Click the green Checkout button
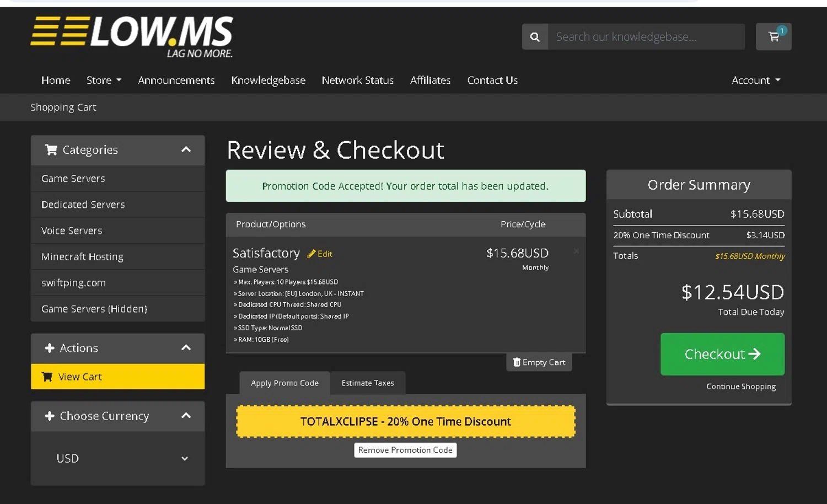This screenshot has height=504, width=827. (722, 354)
